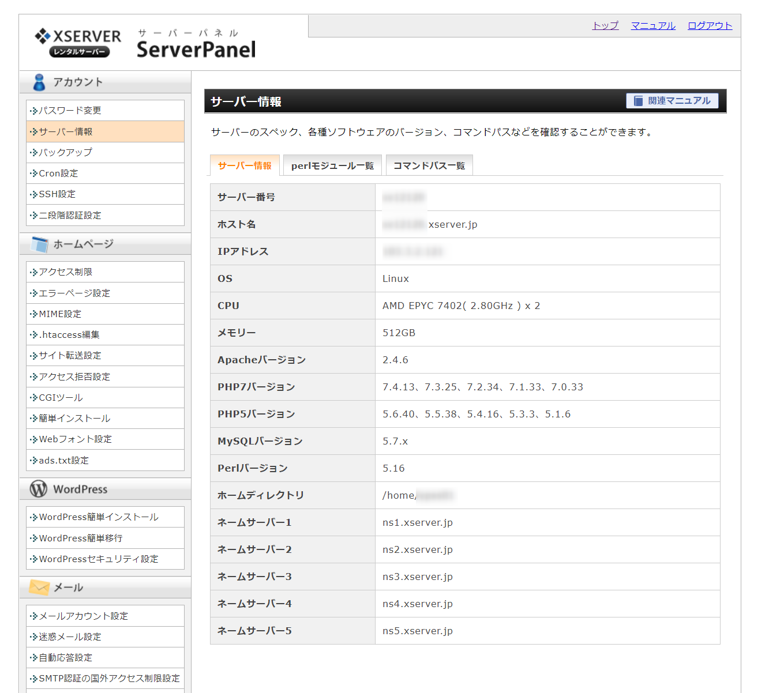Open SSH設定

(x=106, y=194)
